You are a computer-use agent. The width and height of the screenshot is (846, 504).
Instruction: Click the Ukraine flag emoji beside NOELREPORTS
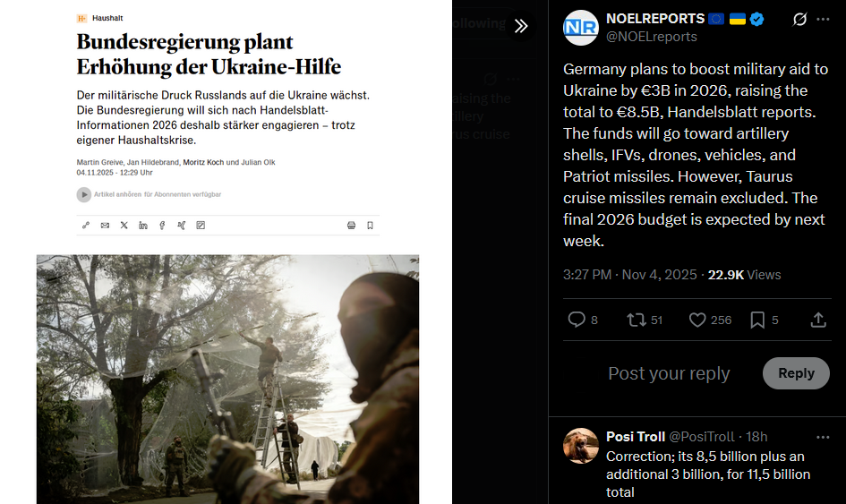coord(737,19)
